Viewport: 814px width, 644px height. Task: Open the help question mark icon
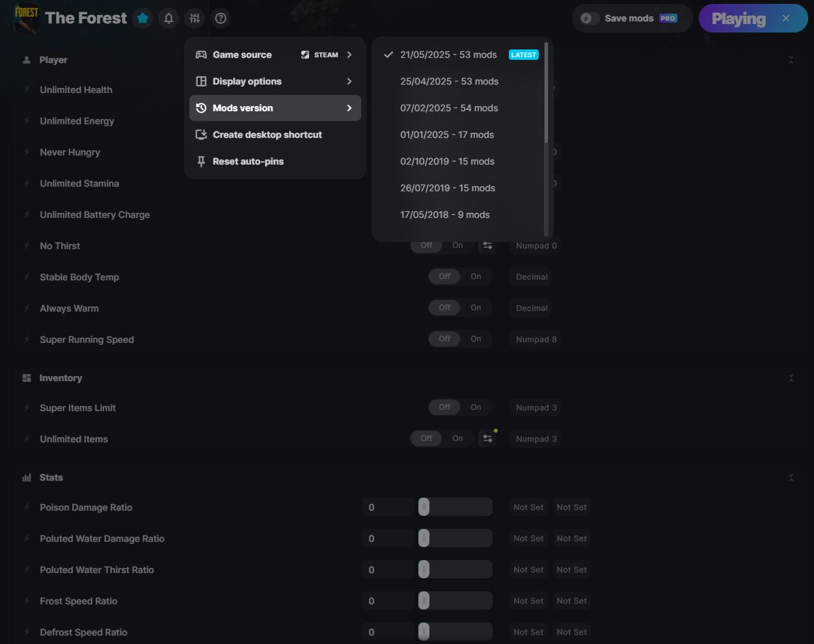point(221,18)
